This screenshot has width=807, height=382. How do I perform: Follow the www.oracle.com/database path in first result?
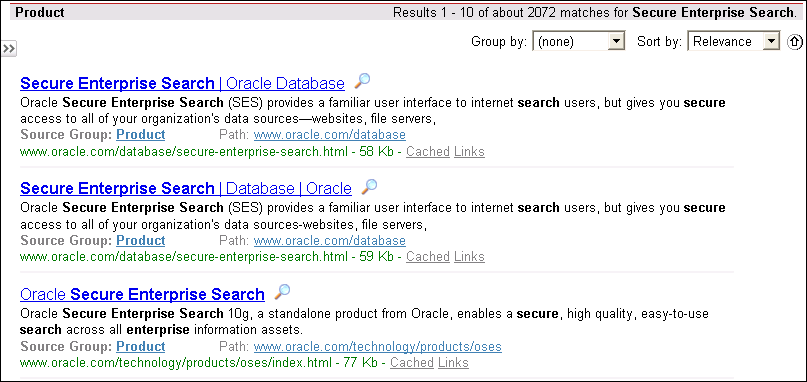(x=330, y=135)
